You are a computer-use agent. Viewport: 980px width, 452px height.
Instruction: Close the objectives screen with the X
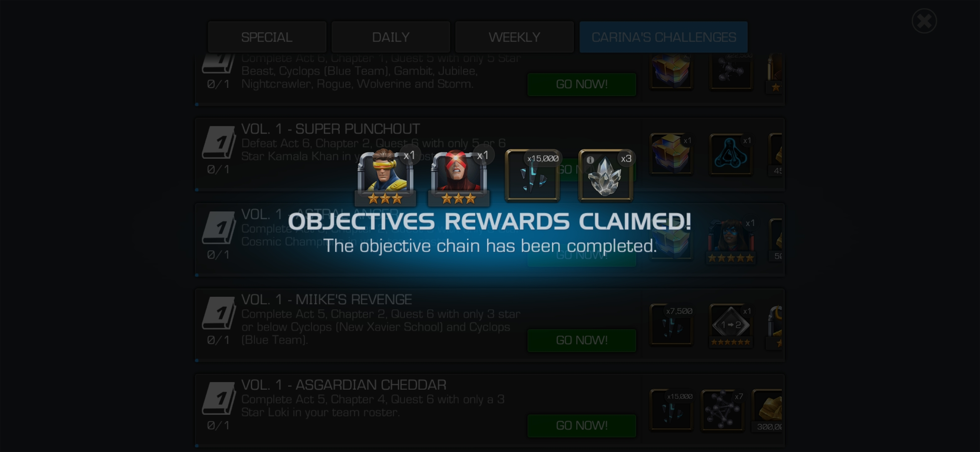point(924,21)
